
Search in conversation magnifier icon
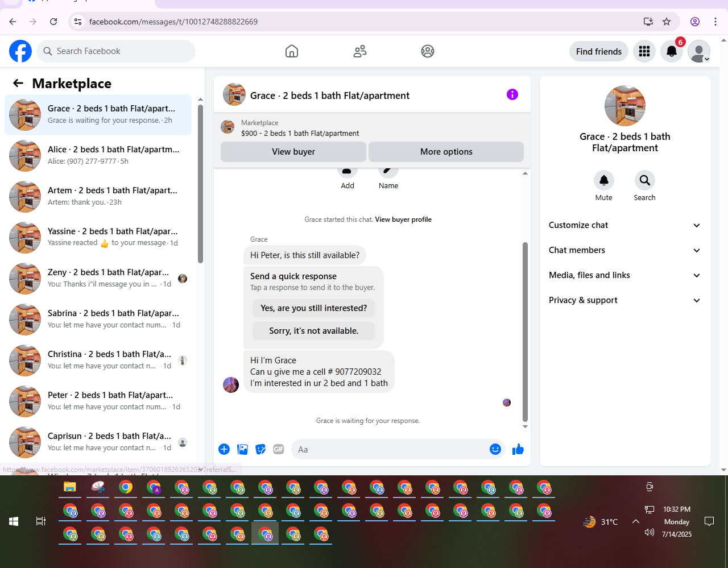(645, 180)
